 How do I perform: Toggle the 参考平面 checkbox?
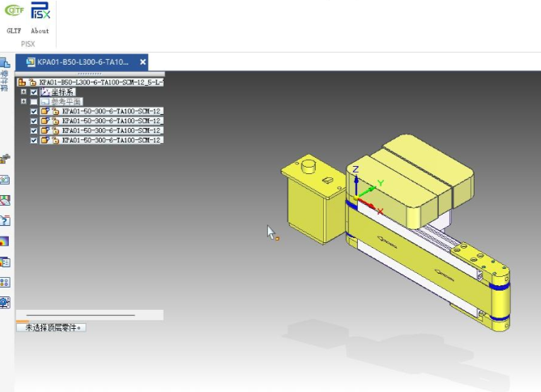(x=34, y=102)
